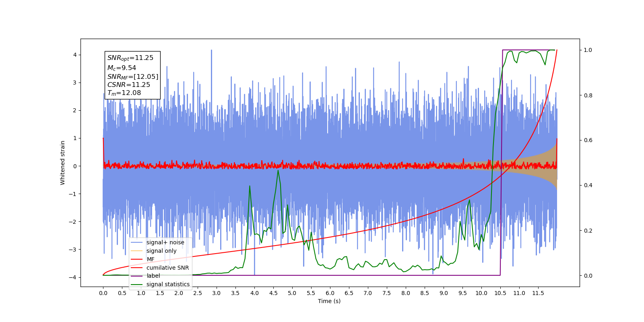Click the 0.0 tick on the time axis
This screenshot has width=644, height=322.
point(103,293)
